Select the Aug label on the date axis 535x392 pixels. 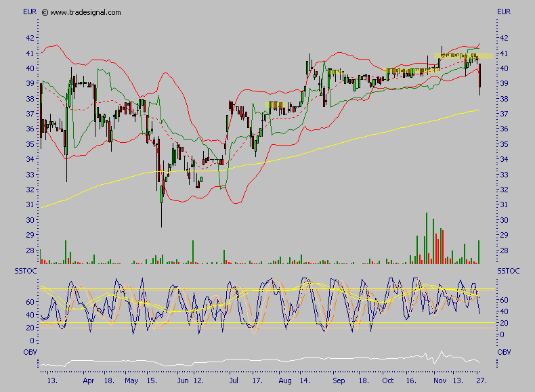(285, 380)
